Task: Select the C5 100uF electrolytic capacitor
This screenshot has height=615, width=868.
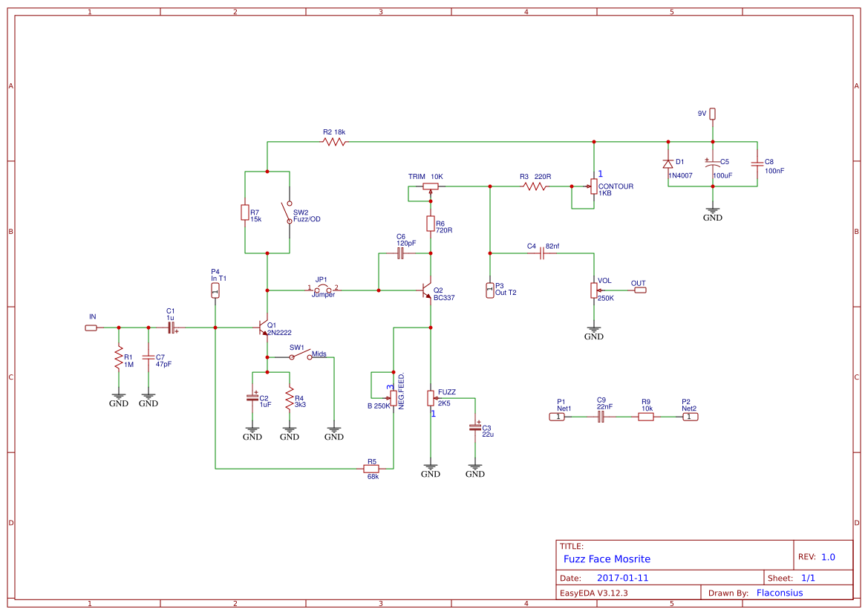Action: tap(713, 163)
